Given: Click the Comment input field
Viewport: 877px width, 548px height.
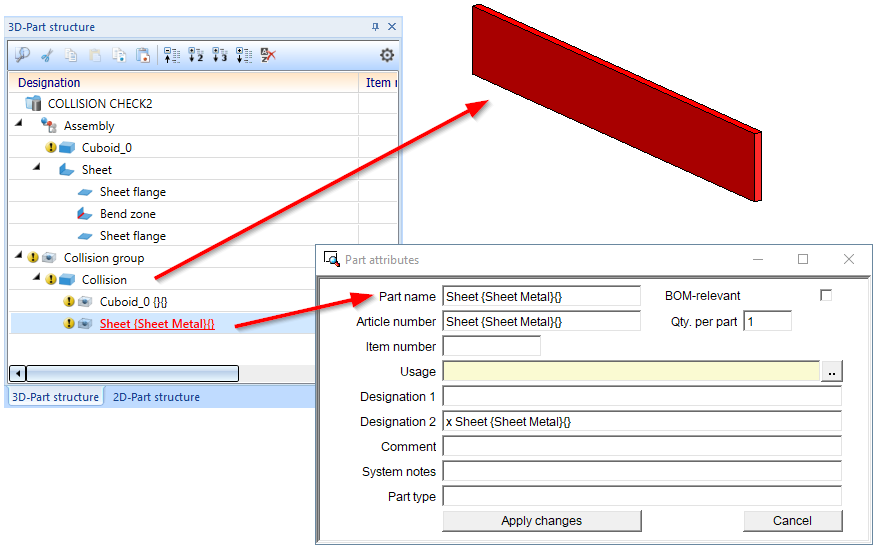Looking at the screenshot, I should pos(642,446).
